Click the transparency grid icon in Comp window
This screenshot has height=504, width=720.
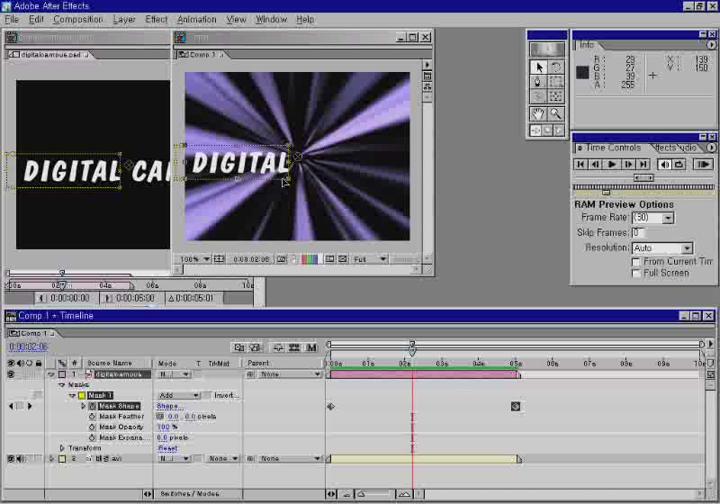[x=343, y=259]
